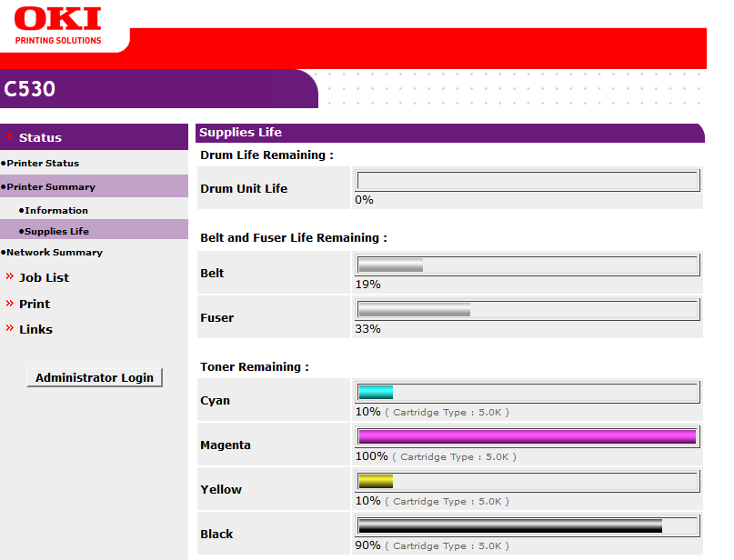Open the Status menu section

(x=40, y=137)
